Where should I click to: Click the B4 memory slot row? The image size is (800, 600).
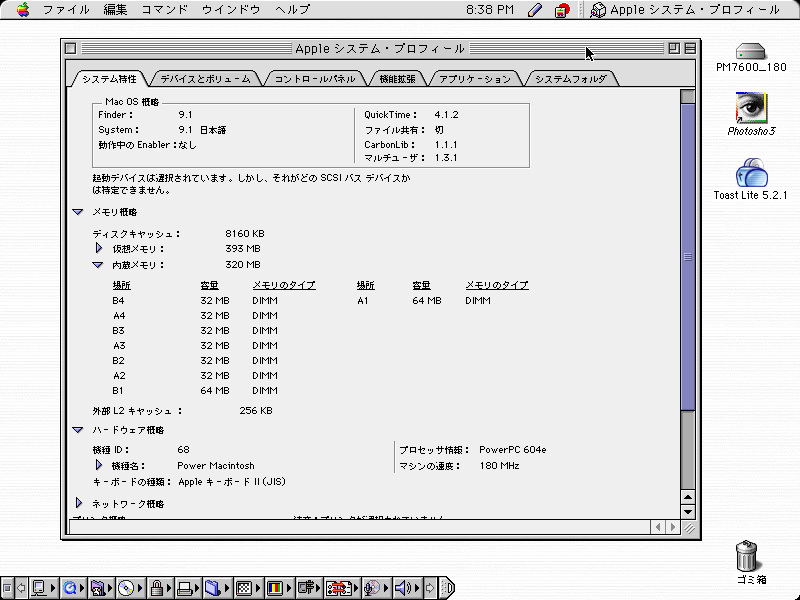pyautogui.click(x=195, y=301)
